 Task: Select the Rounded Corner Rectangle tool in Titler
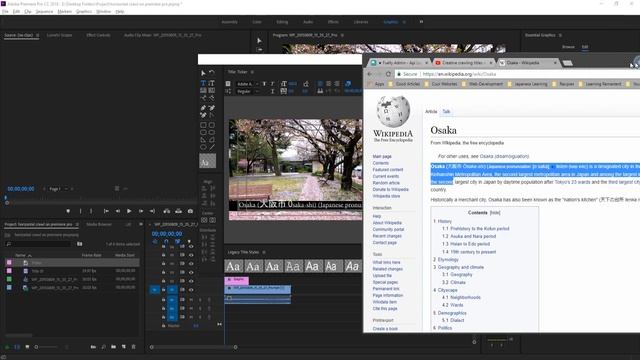tap(211, 125)
